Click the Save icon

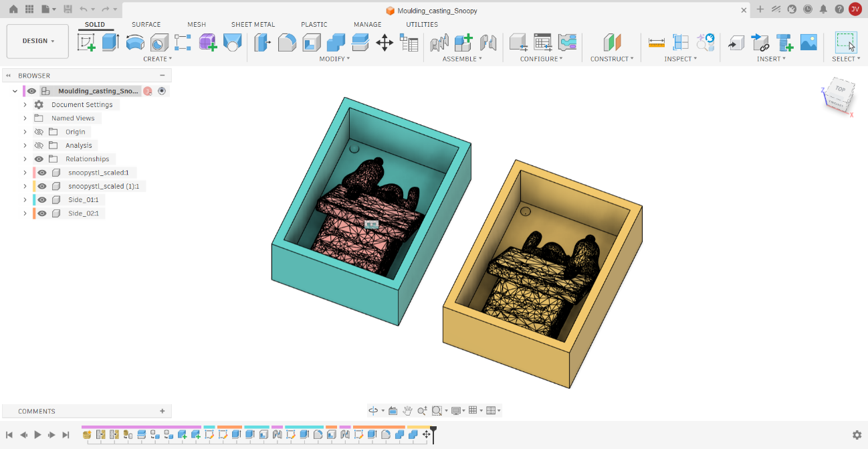tap(68, 9)
